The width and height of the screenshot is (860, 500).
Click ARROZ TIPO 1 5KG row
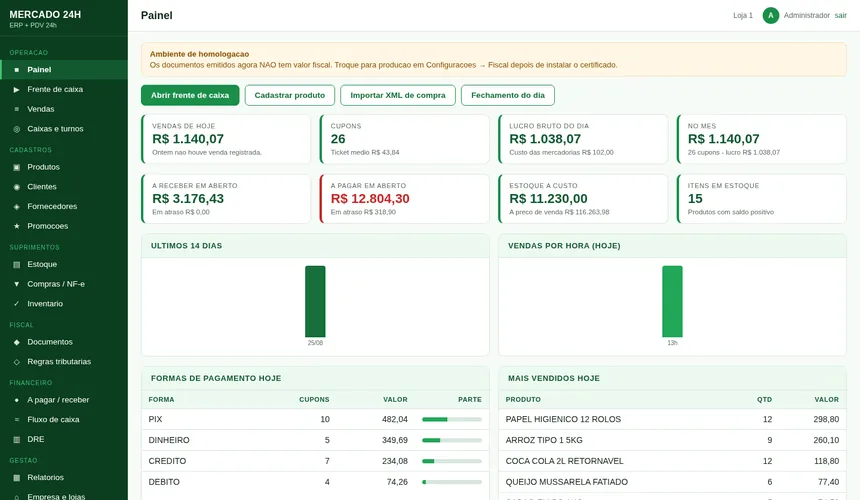(672, 440)
